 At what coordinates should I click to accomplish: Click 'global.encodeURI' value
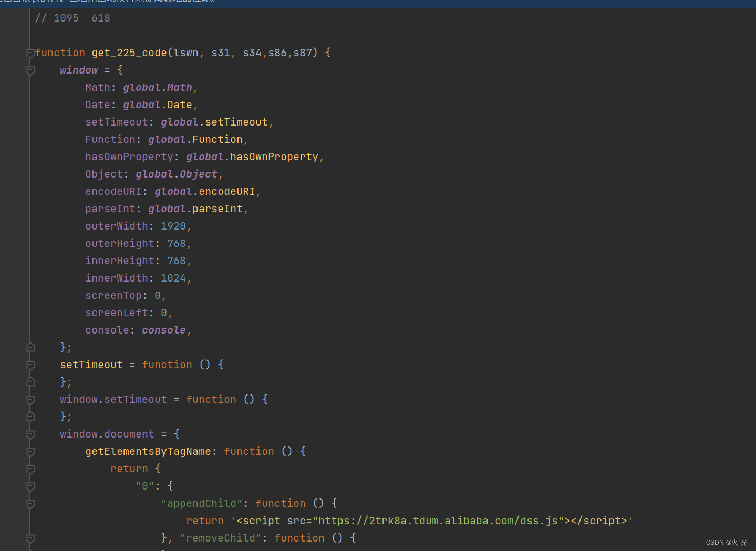coord(205,191)
